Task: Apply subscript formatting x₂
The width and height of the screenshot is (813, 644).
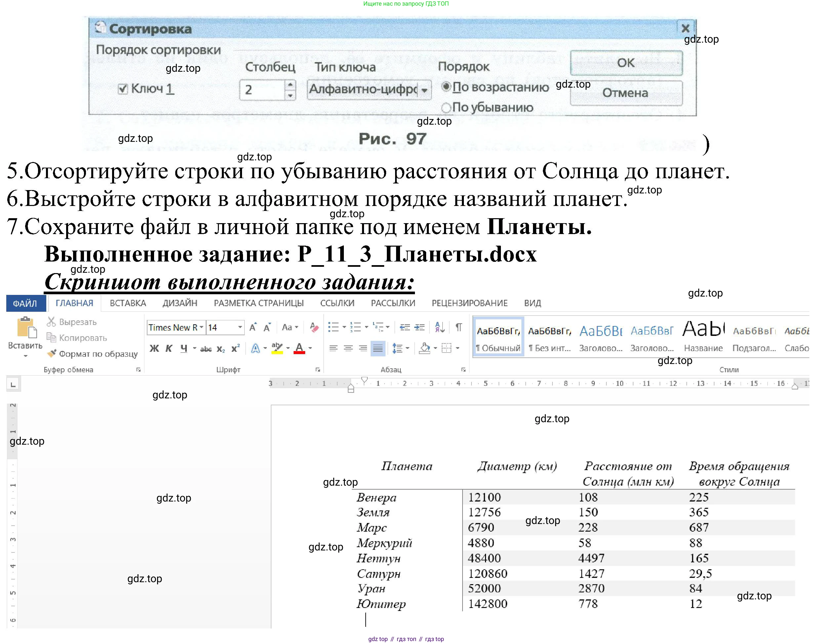Action: (221, 349)
